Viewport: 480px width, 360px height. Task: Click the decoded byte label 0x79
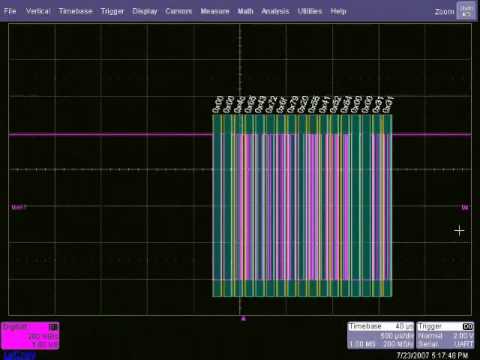pos(293,105)
